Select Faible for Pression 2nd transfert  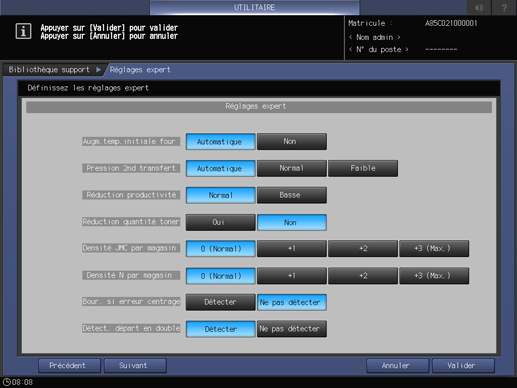pyautogui.click(x=363, y=168)
